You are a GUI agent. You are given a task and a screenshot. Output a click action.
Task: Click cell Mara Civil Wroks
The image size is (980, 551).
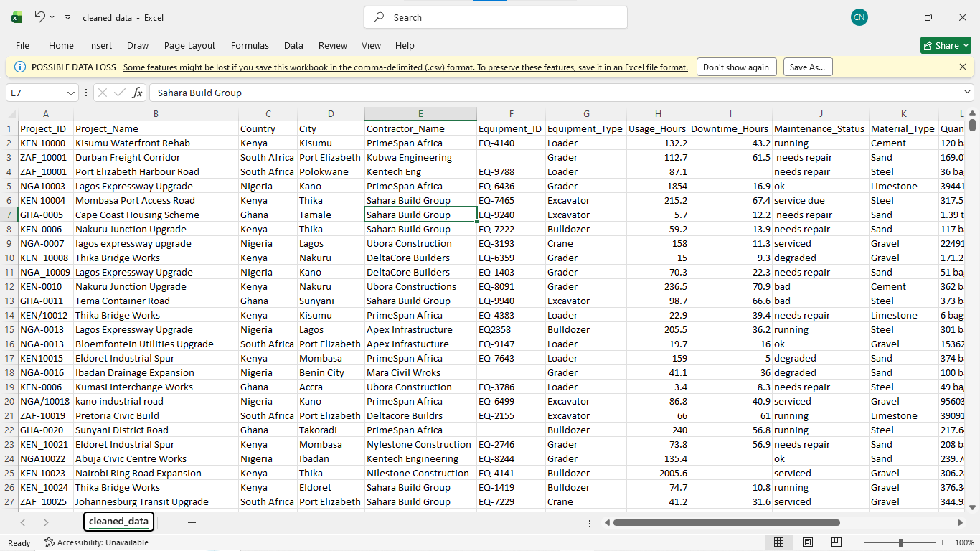[420, 373]
